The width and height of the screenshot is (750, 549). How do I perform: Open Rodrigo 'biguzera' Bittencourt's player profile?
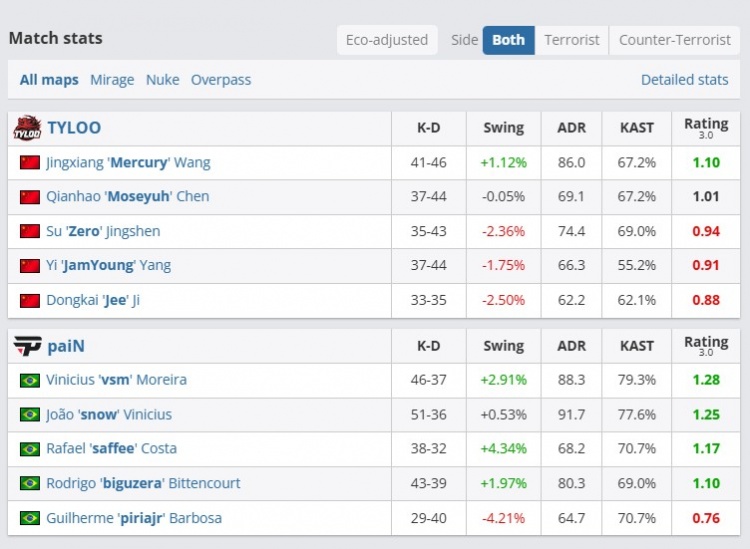pyautogui.click(x=143, y=483)
